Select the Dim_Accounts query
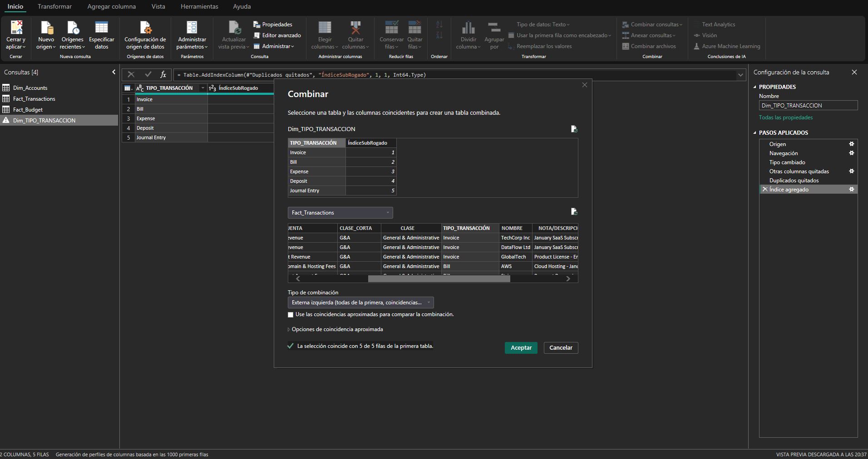The image size is (868, 459). (x=59, y=88)
